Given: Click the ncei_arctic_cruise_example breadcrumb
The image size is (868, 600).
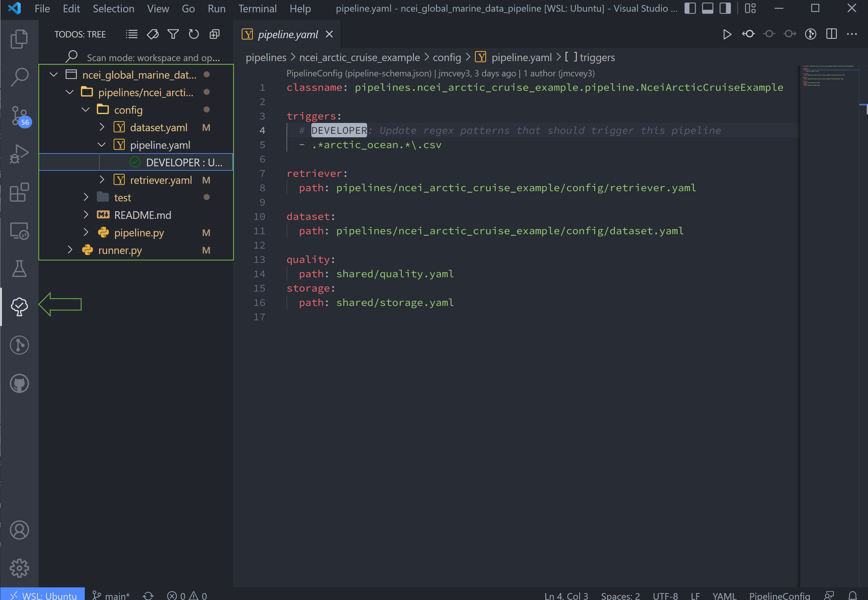Looking at the screenshot, I should (x=359, y=57).
